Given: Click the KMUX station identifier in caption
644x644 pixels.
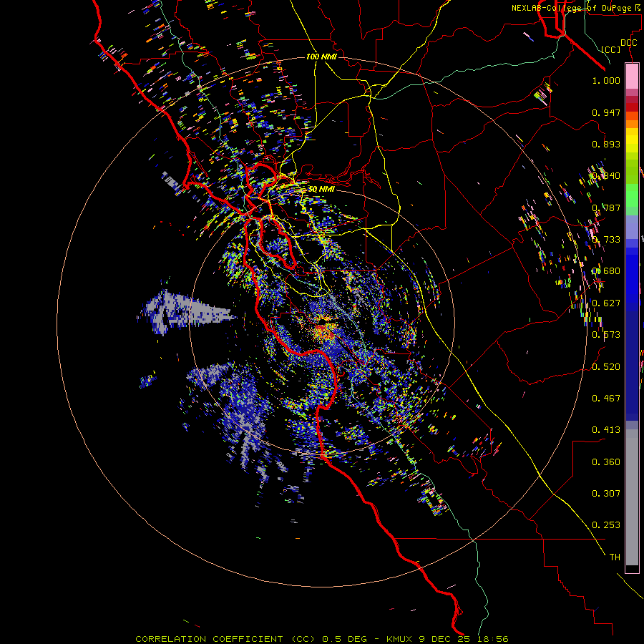Looking at the screenshot, I should [401, 639].
